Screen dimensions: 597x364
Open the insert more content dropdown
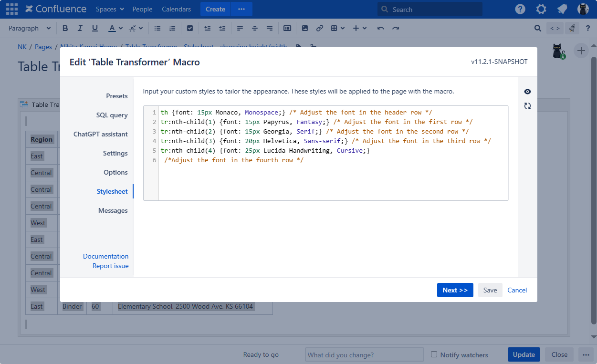point(359,28)
